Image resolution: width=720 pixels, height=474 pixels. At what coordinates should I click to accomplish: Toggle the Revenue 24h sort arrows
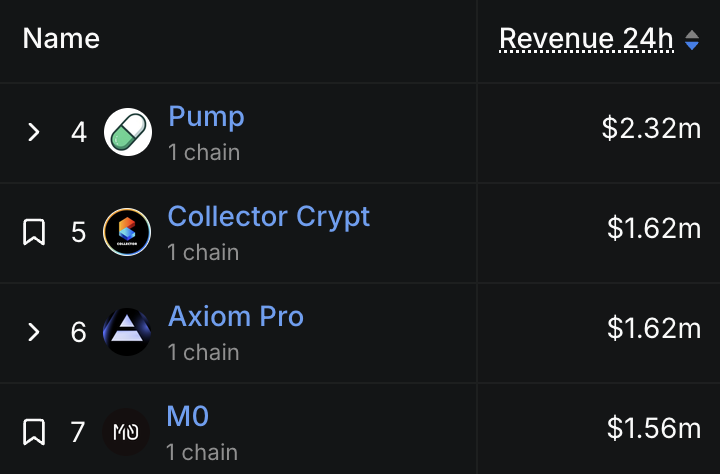click(692, 40)
